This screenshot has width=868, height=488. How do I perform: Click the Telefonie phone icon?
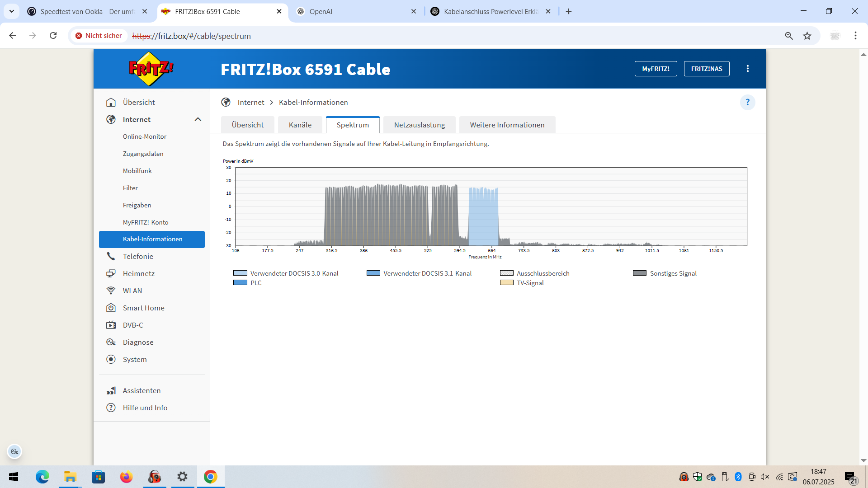(111, 256)
